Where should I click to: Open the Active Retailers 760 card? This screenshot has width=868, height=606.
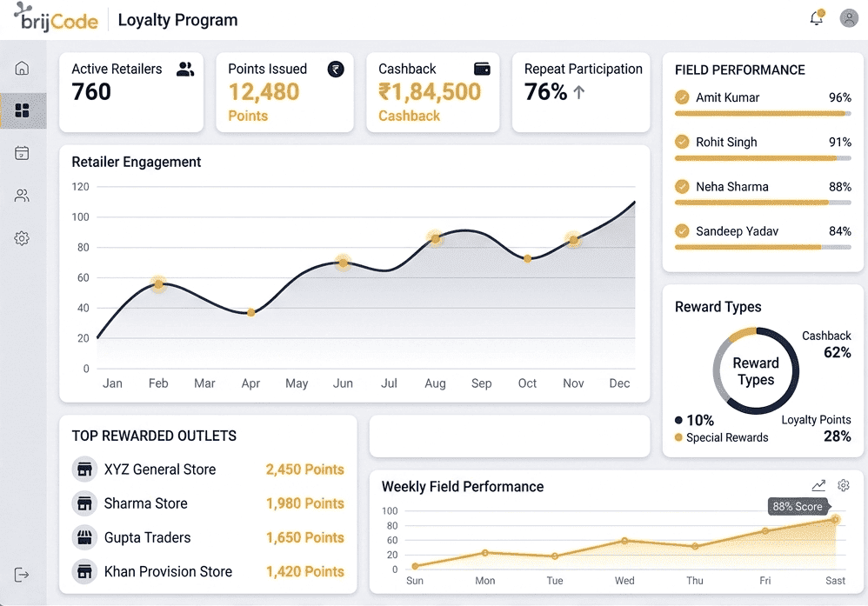point(131,92)
